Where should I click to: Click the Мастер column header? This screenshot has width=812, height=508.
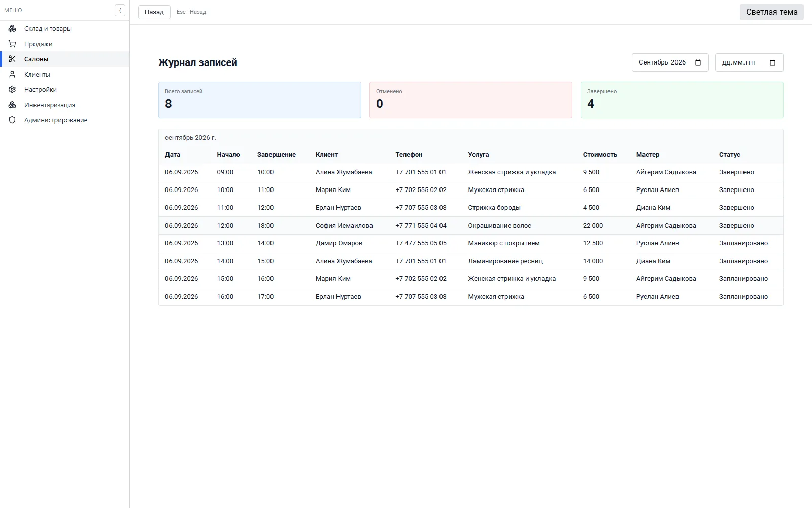(x=648, y=155)
